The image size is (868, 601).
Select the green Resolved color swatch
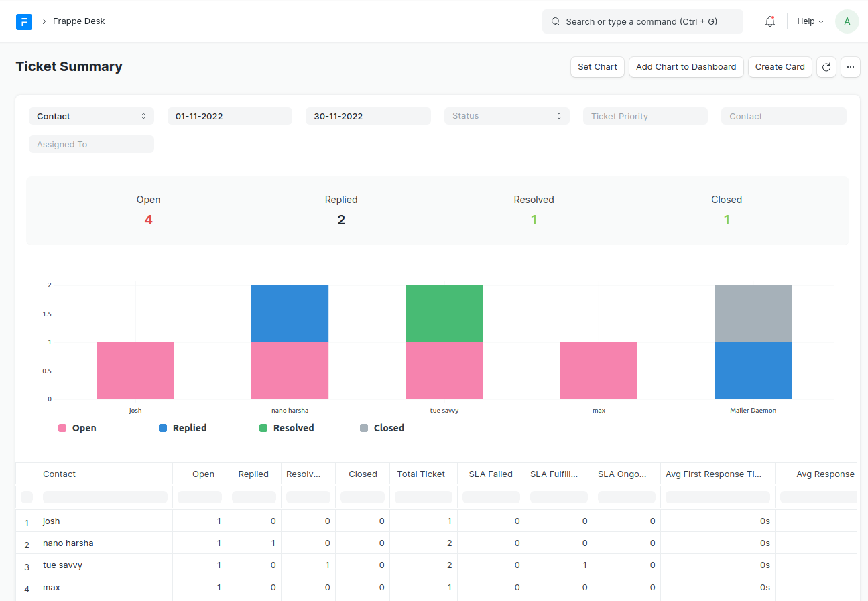pyautogui.click(x=263, y=427)
